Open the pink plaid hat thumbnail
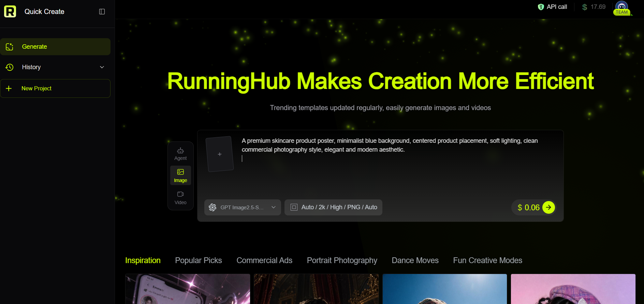This screenshot has height=304, width=644. 573,289
